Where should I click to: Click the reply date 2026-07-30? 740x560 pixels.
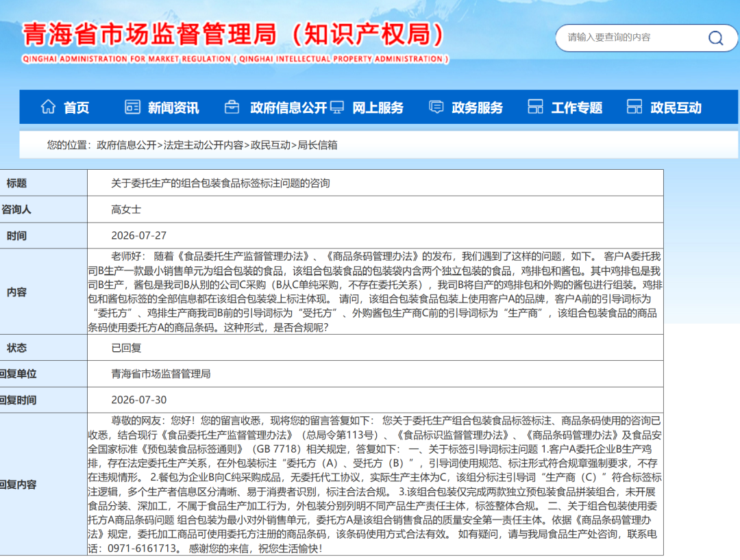pos(138,400)
